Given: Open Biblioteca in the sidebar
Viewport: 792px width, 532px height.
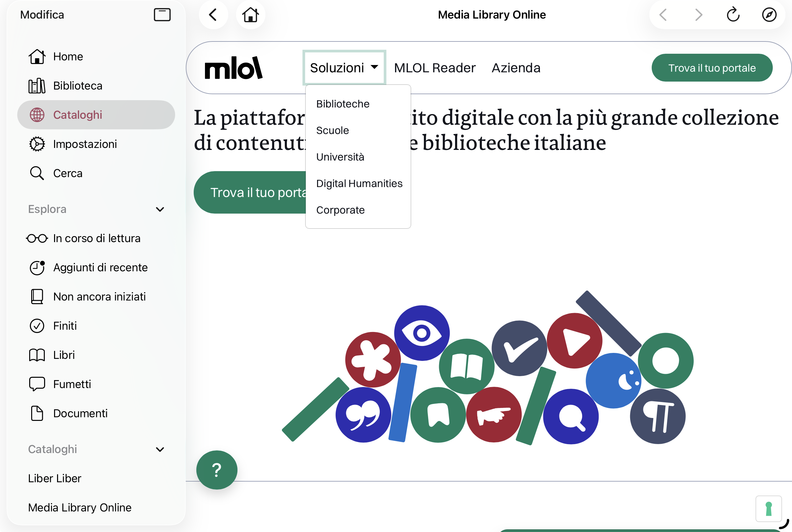Looking at the screenshot, I should point(96,86).
